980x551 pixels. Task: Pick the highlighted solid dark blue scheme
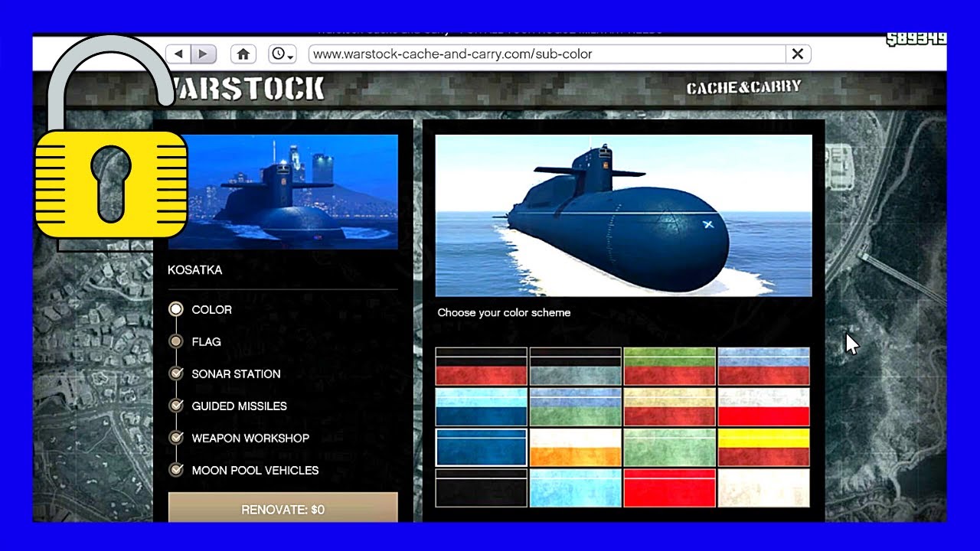click(x=482, y=448)
